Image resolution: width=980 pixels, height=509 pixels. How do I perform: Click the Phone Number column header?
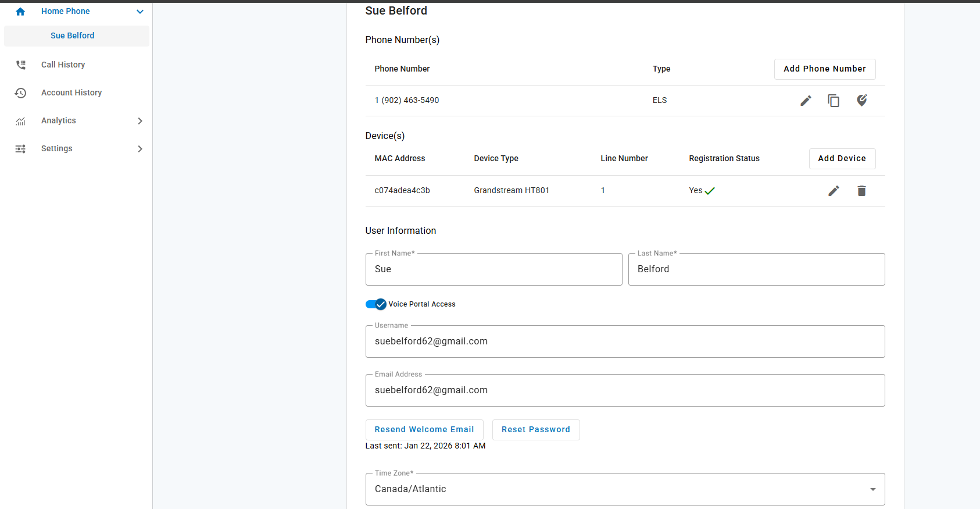point(402,69)
